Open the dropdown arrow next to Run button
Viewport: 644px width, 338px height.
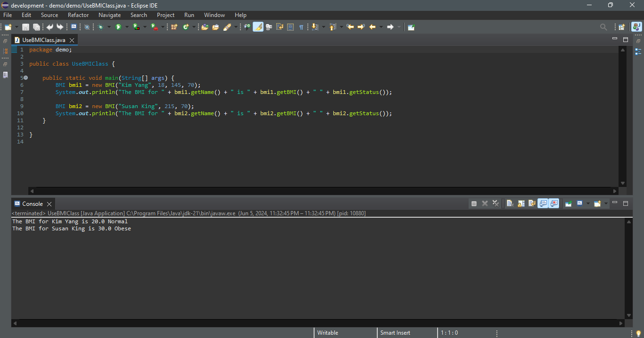126,27
